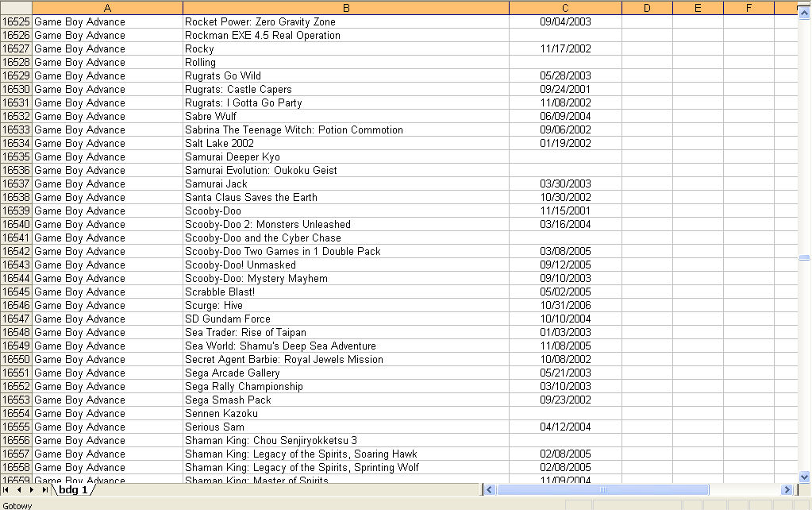
Task: Click cell 'Scooby-Doo! Unmasked'
Action: [346, 265]
